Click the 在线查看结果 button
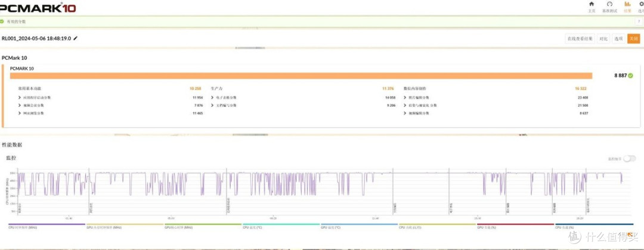 (580, 39)
